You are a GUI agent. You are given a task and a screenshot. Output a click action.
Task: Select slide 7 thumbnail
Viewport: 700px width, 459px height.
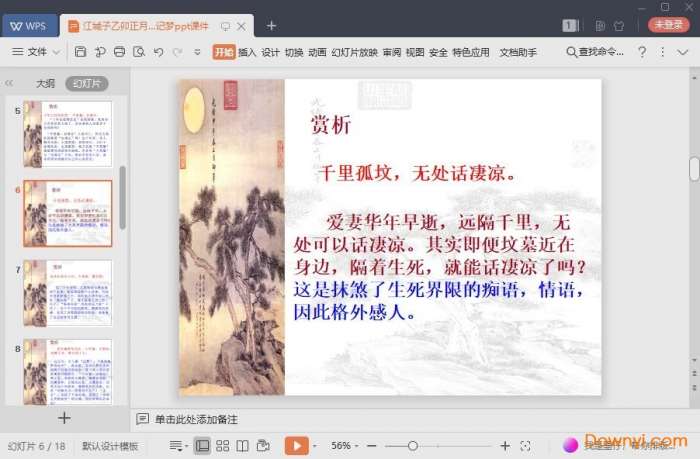67,293
